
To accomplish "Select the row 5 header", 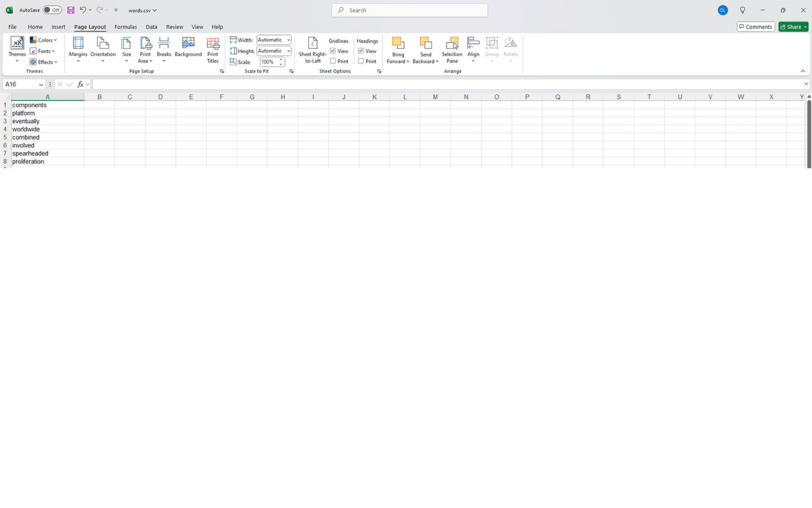I will (5, 137).
